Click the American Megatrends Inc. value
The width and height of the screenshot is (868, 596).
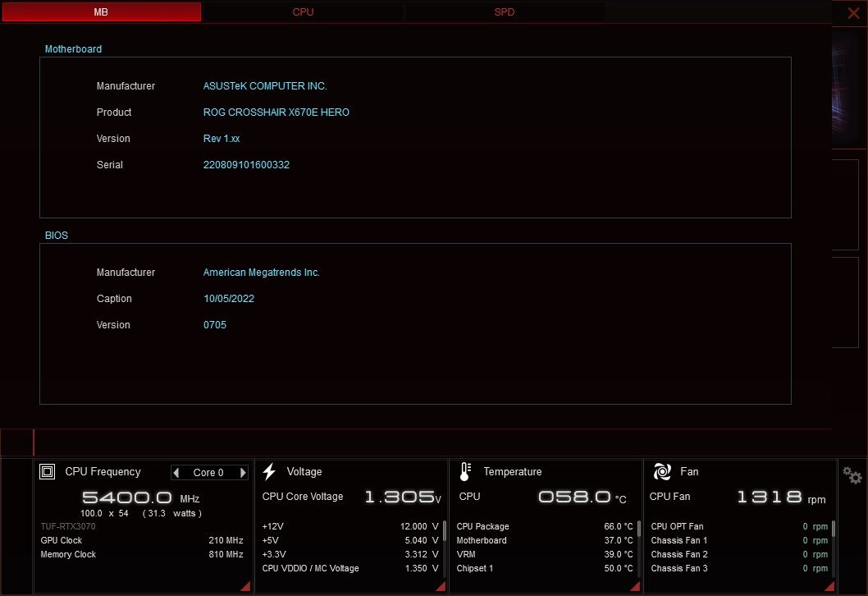(261, 272)
